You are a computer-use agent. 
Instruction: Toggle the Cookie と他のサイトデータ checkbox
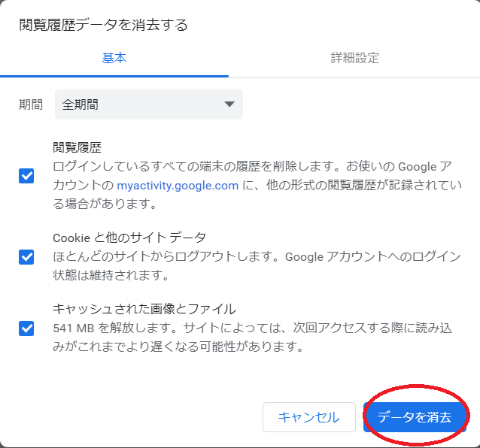tap(26, 257)
